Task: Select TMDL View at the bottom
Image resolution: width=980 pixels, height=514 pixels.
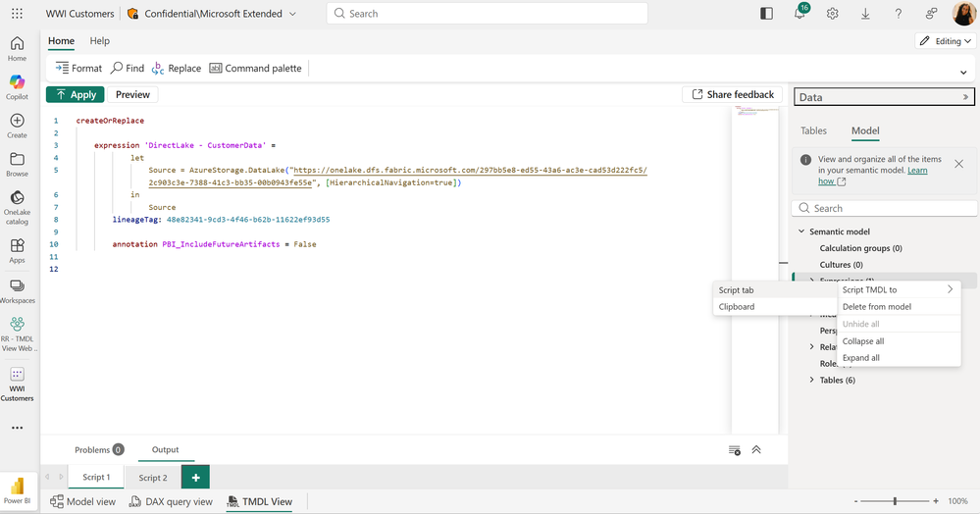Action: coord(259,501)
